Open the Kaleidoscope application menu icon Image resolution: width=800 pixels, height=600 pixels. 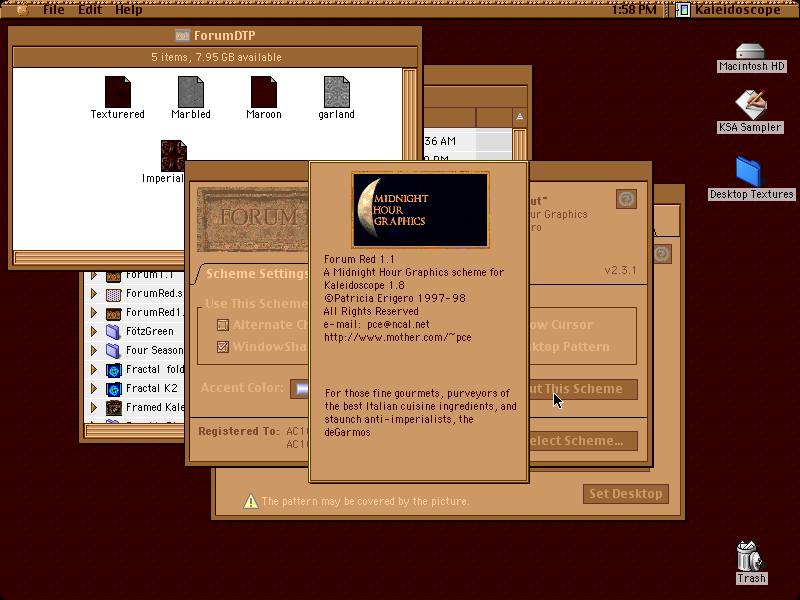683,10
